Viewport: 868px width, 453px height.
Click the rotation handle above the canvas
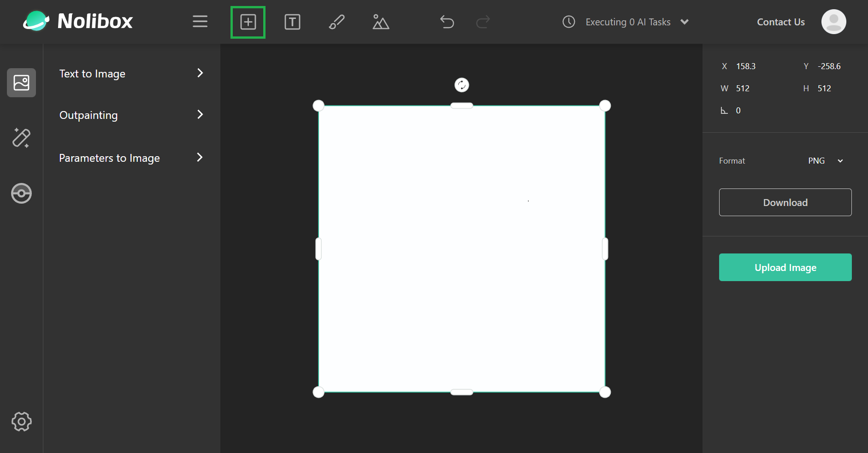[x=461, y=85]
